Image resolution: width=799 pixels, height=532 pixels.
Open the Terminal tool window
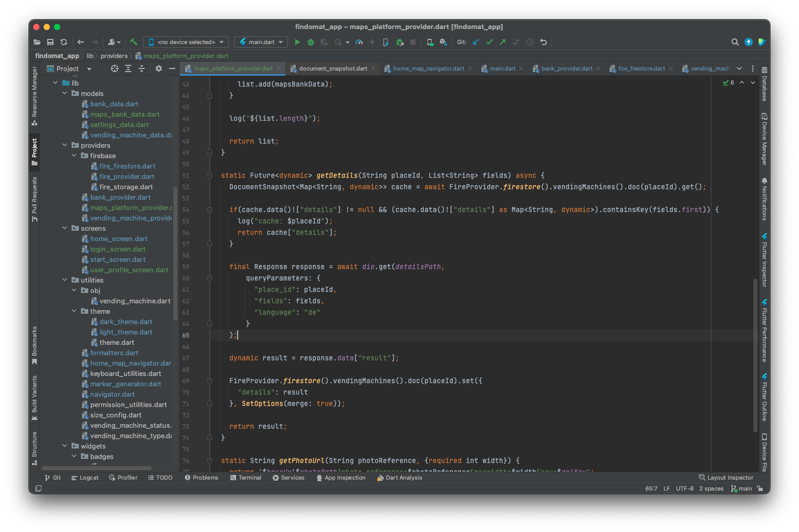[245, 478]
